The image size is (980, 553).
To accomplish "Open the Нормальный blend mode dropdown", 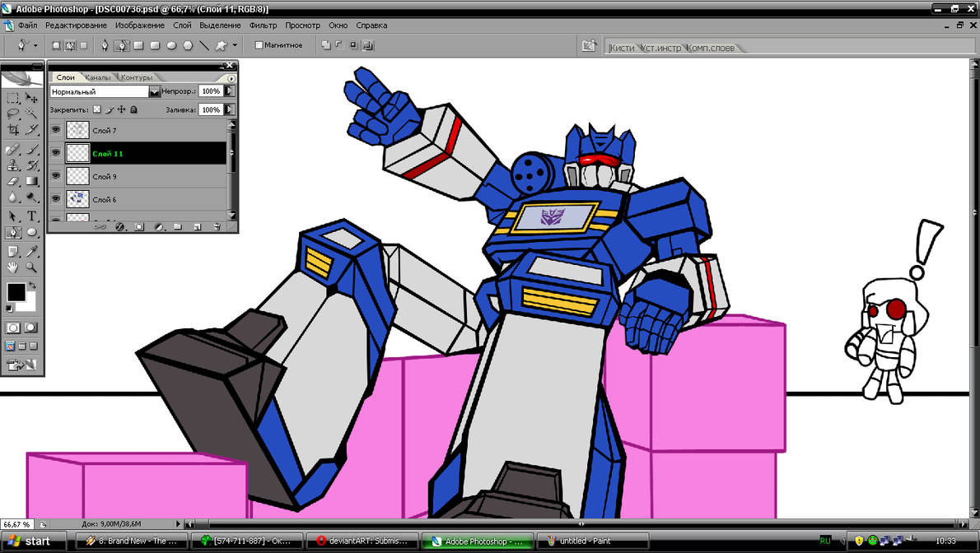I will point(154,92).
